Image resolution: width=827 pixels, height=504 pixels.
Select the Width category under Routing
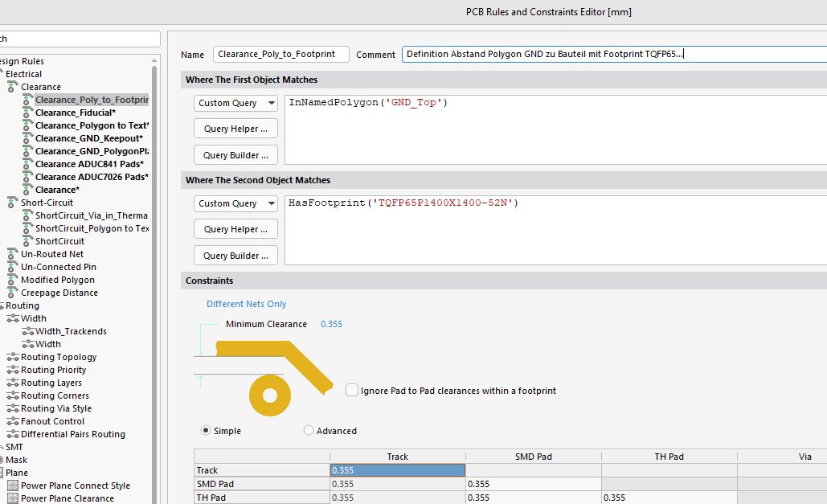(x=34, y=318)
